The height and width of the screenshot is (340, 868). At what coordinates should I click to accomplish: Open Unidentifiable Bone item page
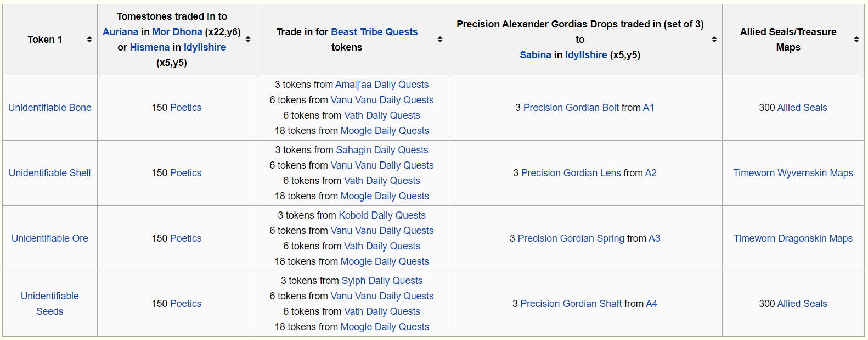coord(50,108)
